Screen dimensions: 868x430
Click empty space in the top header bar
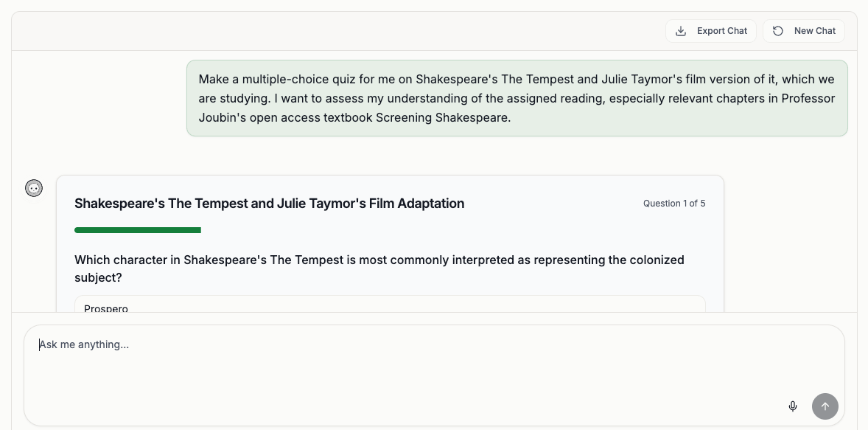coord(332,31)
